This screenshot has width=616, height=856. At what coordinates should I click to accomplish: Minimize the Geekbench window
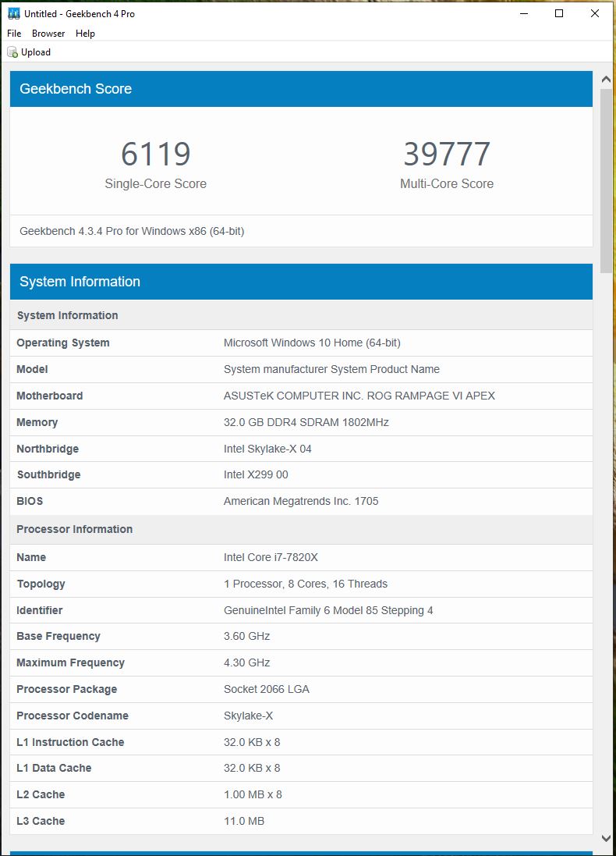524,13
